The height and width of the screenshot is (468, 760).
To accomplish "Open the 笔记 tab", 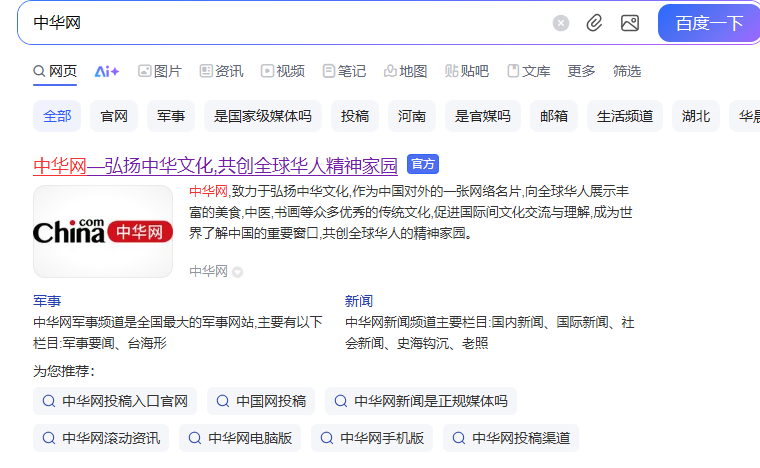I will [344, 71].
